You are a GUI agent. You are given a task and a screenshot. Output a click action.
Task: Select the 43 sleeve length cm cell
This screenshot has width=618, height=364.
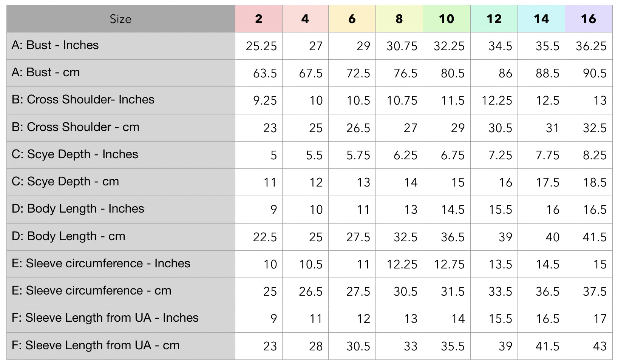coord(599,346)
